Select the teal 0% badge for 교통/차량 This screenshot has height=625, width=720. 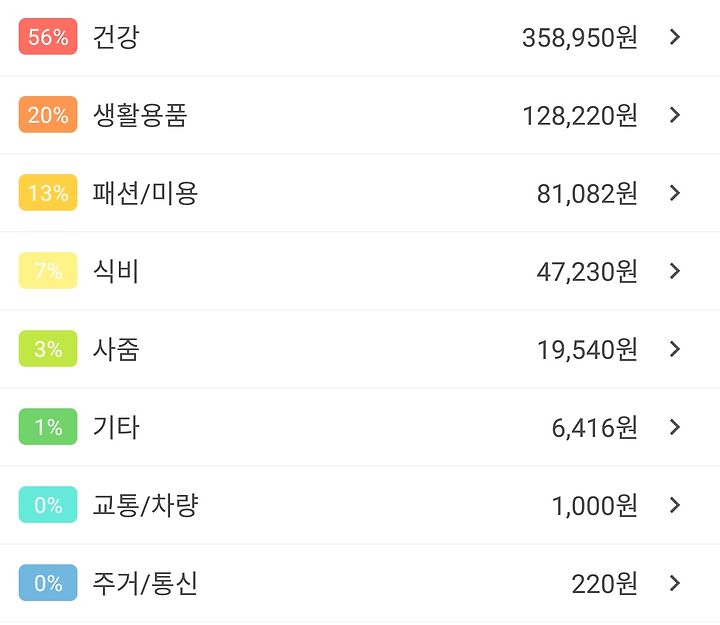click(x=48, y=505)
